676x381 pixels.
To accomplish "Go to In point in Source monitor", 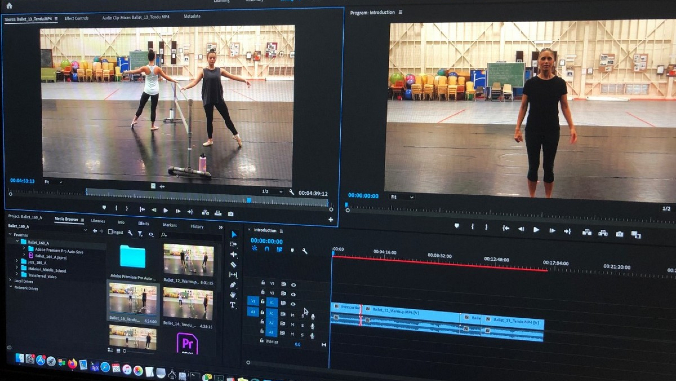I will pos(142,209).
